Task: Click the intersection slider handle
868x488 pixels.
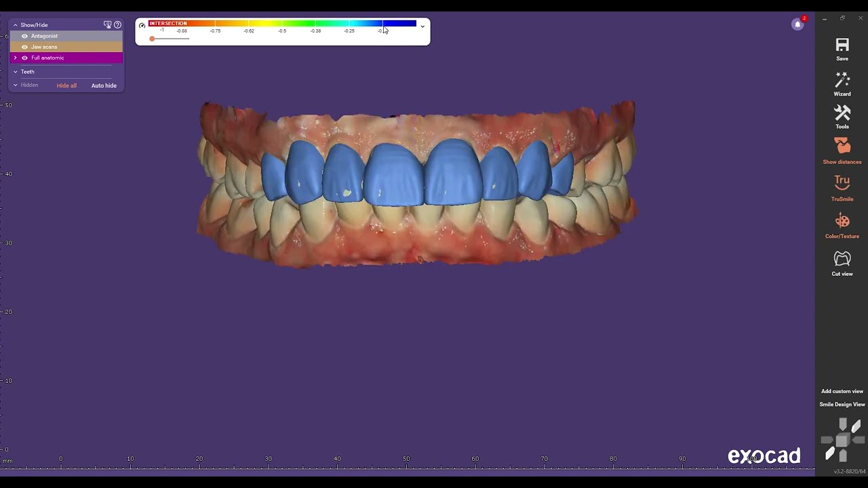Action: pos(152,39)
